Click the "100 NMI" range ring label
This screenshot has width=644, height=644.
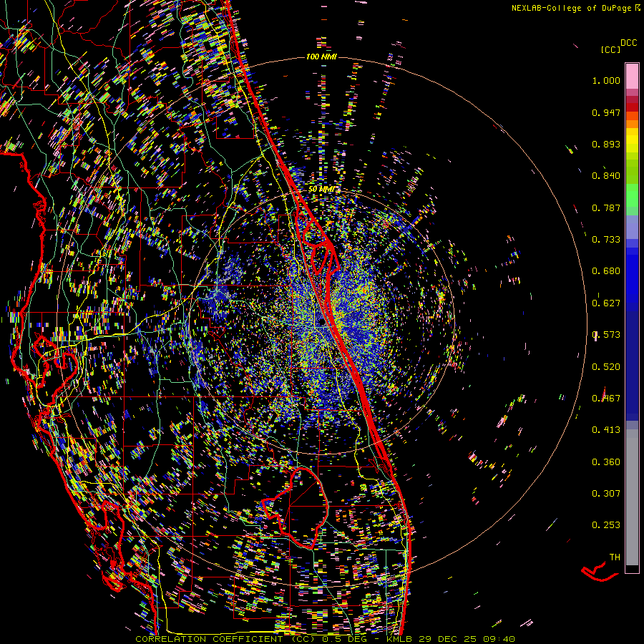321,57
